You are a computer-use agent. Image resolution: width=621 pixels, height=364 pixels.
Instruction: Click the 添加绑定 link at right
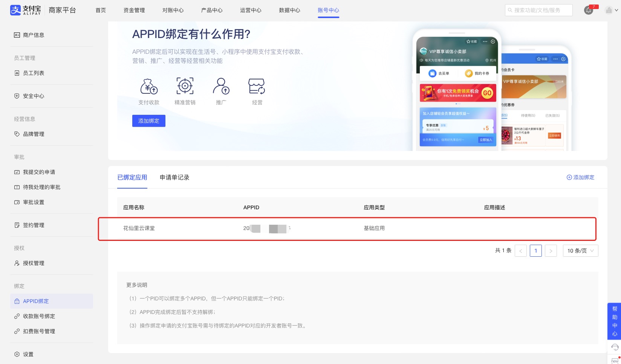coord(581,177)
